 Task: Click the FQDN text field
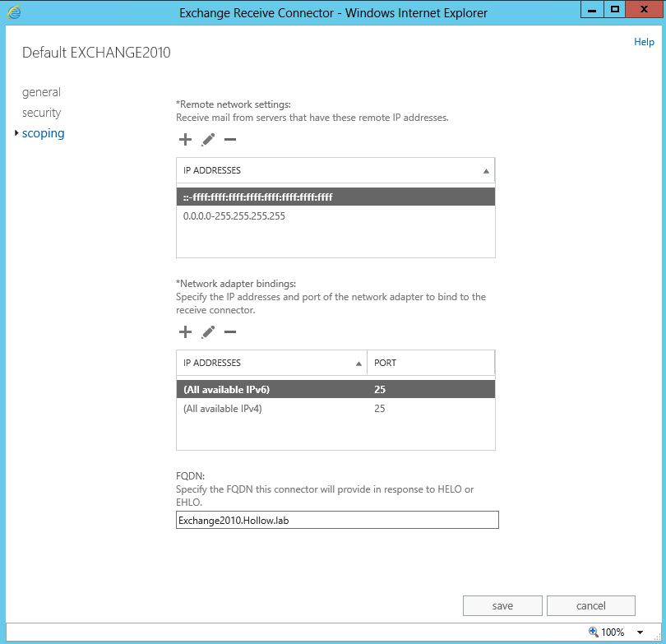coord(337,520)
